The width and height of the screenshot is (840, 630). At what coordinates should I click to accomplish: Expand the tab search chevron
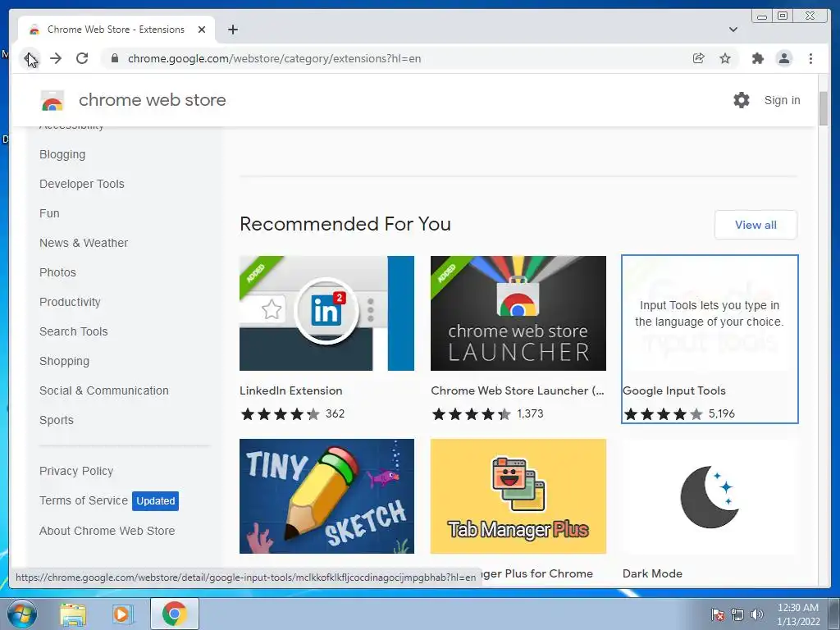tap(733, 30)
